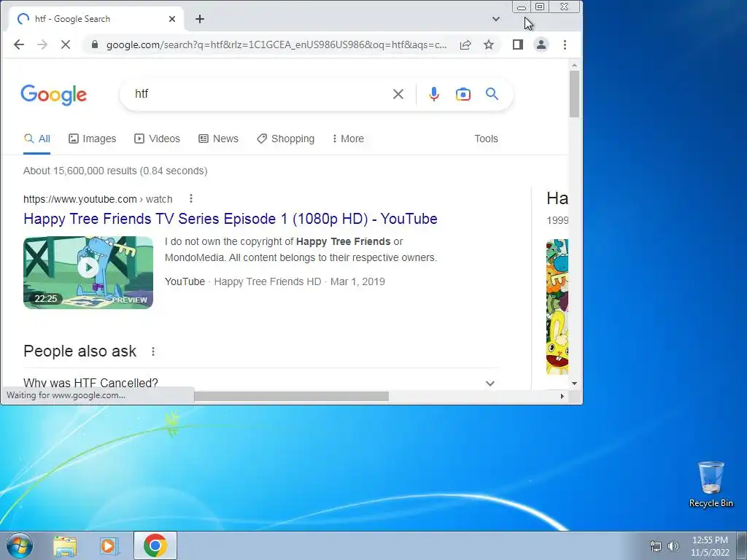Screen dimensions: 747x560
Task: Open the search Tools options
Action: [486, 139]
